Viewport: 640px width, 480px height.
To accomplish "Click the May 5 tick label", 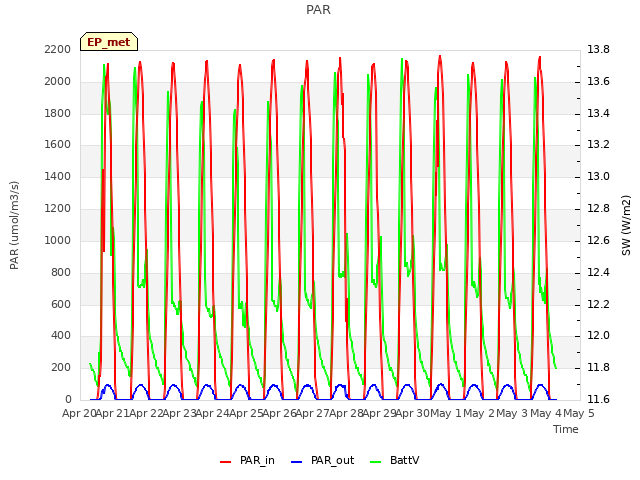I will click(579, 413).
